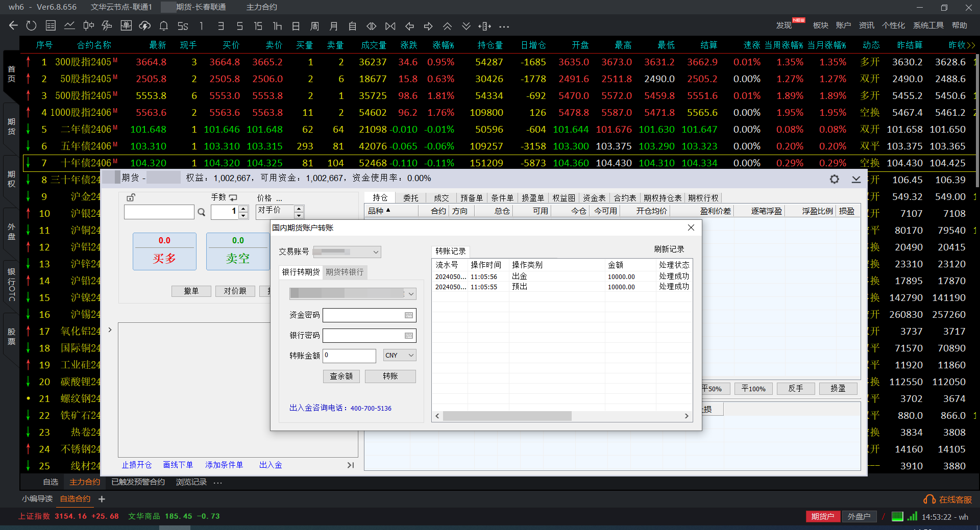
Task: Switch to 期货转银行 tab
Action: tap(345, 272)
